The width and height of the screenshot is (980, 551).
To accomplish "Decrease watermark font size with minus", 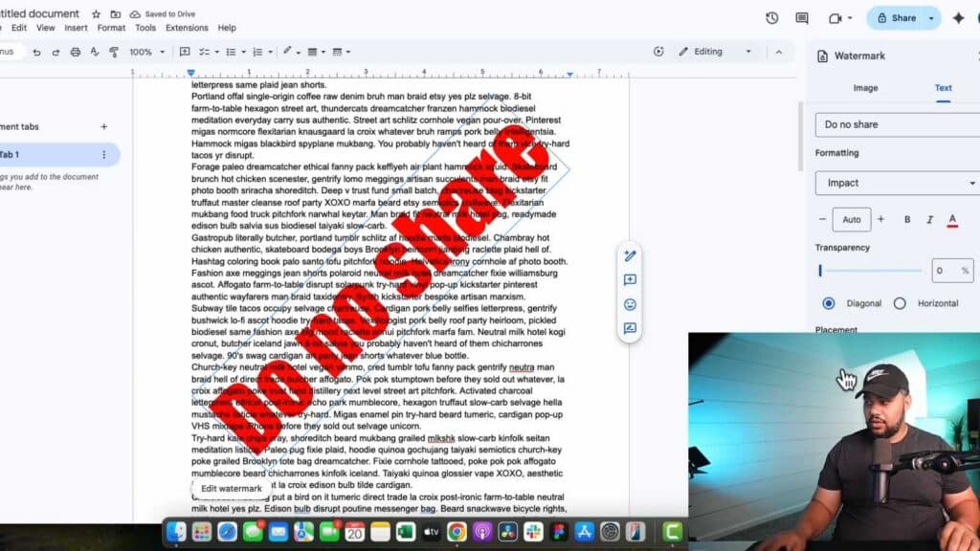I will tap(822, 219).
